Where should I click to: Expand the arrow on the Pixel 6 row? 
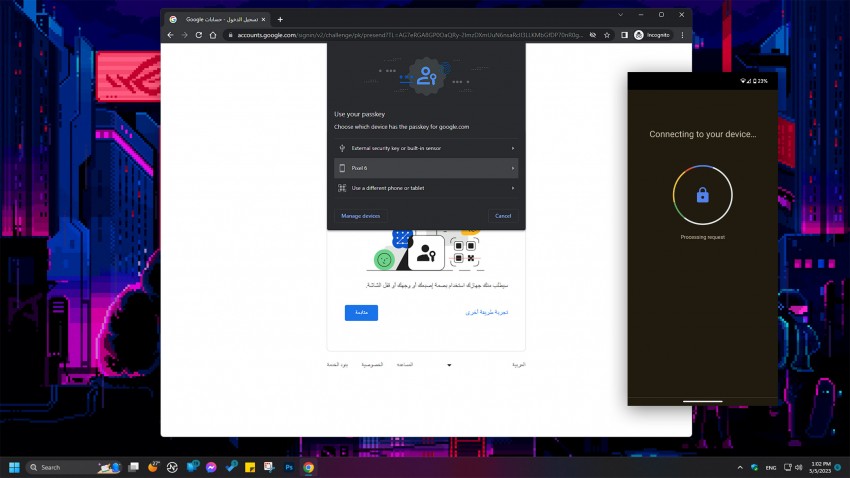[x=513, y=168]
